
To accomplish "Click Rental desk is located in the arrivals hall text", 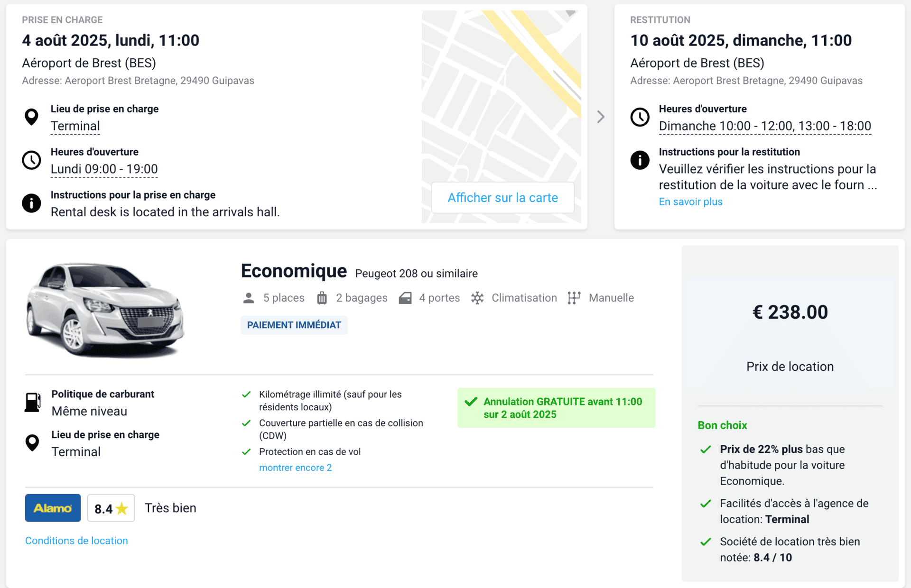I will [165, 212].
